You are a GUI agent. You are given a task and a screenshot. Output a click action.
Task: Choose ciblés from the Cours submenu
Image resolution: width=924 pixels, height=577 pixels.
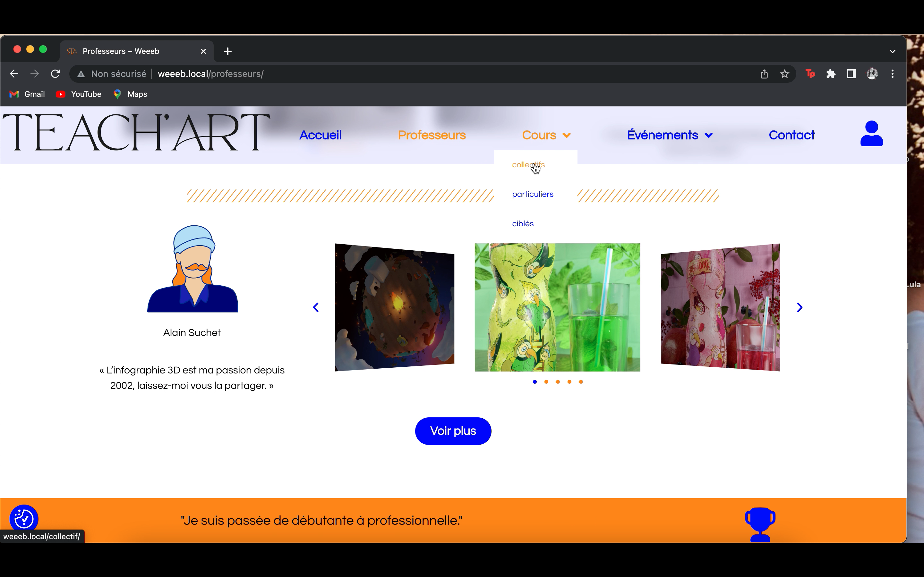[522, 224]
